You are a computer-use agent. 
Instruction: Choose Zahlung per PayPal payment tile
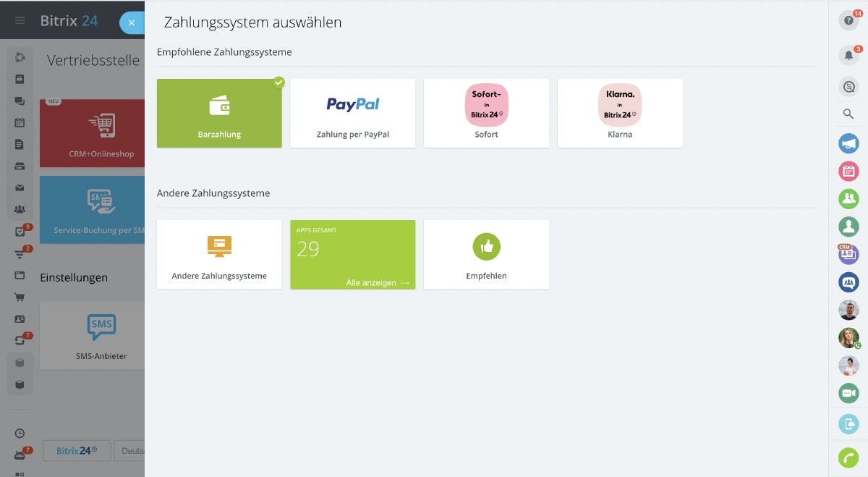tap(353, 113)
